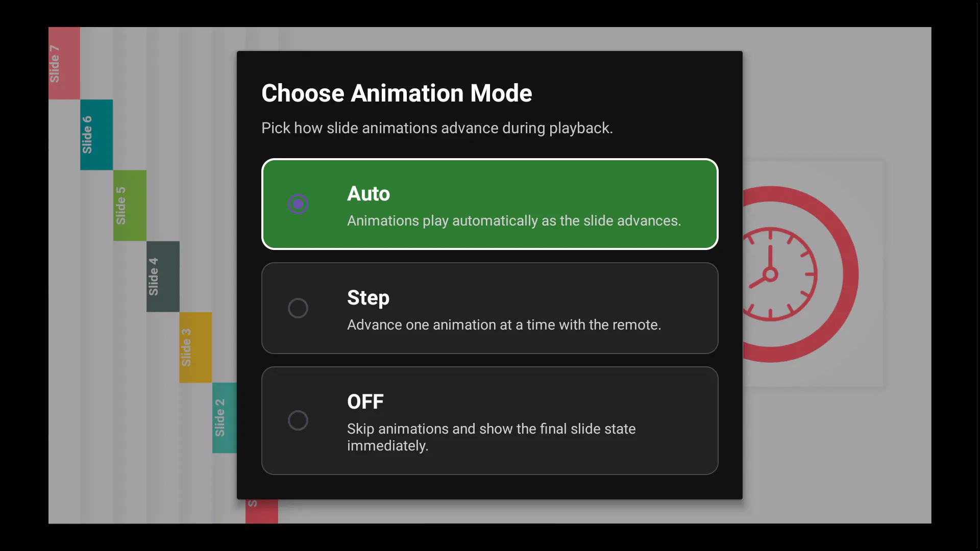Click the Slide 6 teal bar
980x551 pixels.
pos(96,135)
